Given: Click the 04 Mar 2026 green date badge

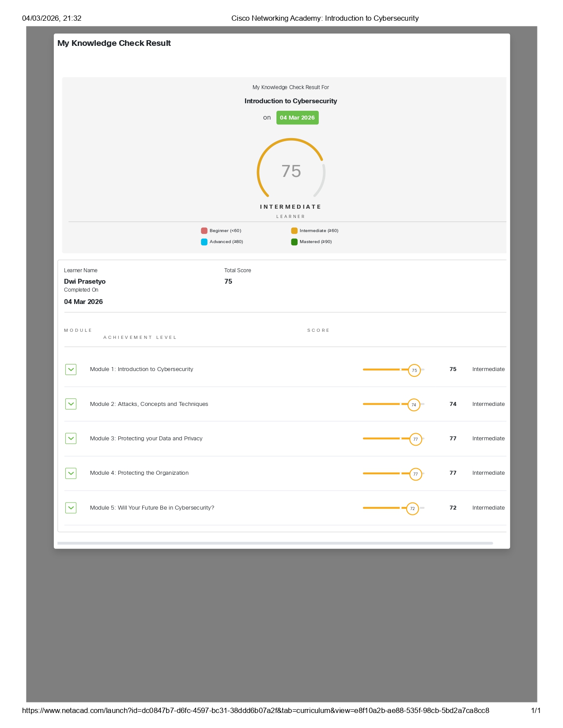Looking at the screenshot, I should 297,118.
